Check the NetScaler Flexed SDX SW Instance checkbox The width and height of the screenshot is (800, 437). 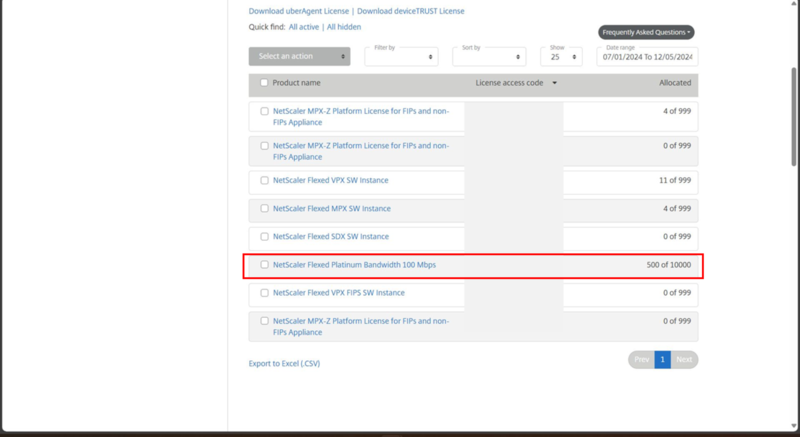(x=264, y=237)
